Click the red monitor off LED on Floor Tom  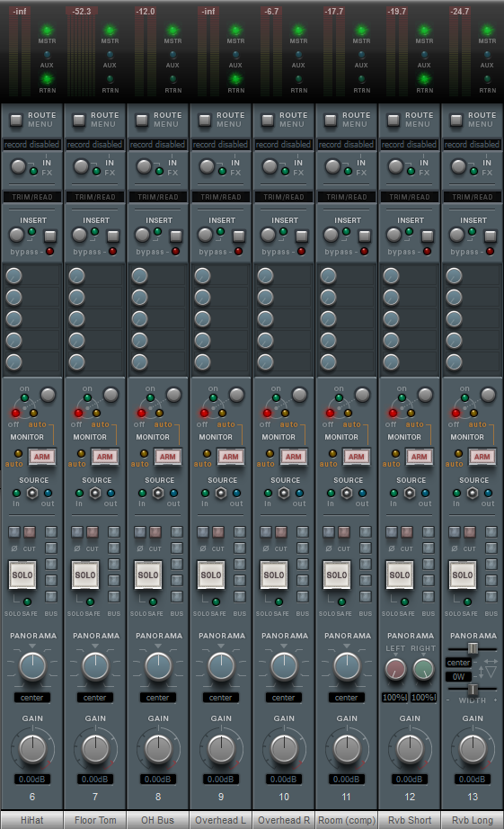tap(79, 413)
